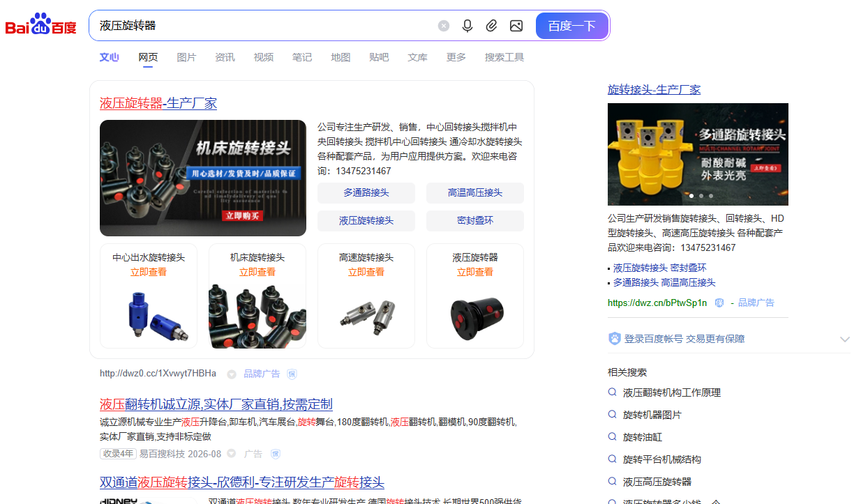Viewport: 868px width, 504px height.
Task: Click sidebar 品牌广告 label near dwz.cn
Action: [x=756, y=303]
